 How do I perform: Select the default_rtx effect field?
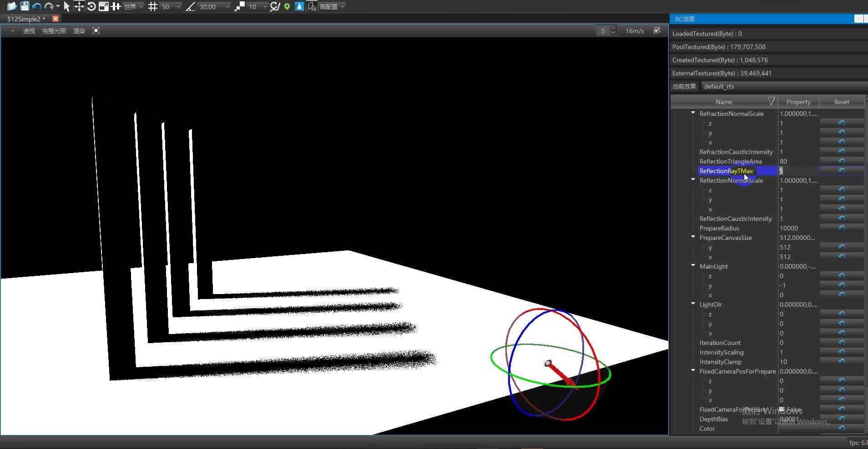720,86
